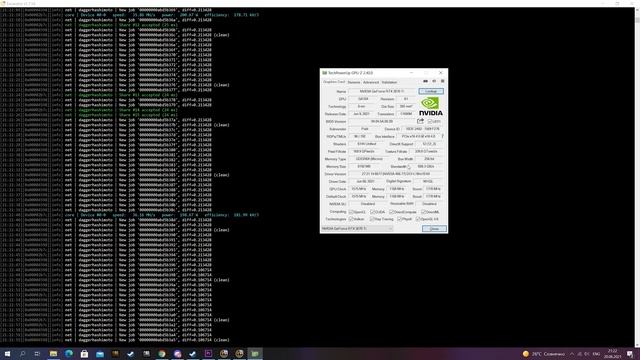Screen dimensions: 640x360
Task: Click the network icon in the system tray
Action: [580, 354]
